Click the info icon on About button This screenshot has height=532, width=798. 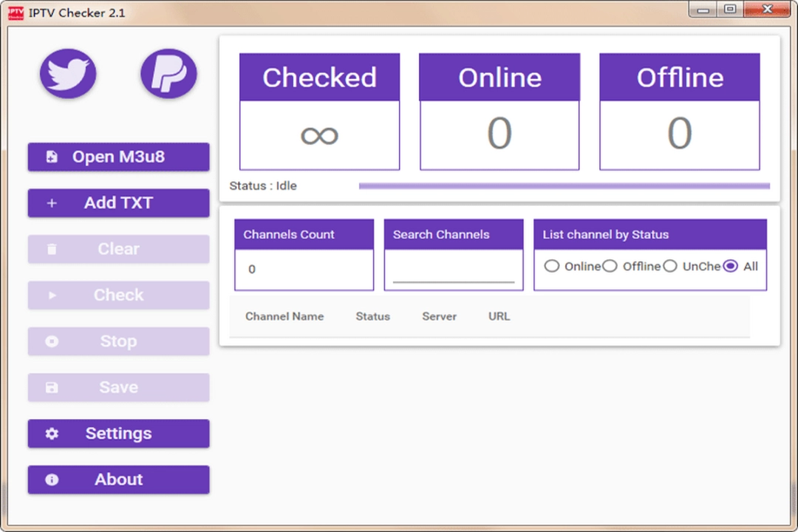click(51, 480)
